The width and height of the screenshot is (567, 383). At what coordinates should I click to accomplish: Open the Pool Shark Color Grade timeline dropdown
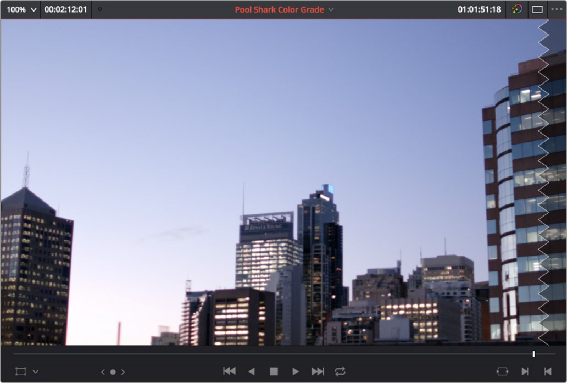click(284, 10)
